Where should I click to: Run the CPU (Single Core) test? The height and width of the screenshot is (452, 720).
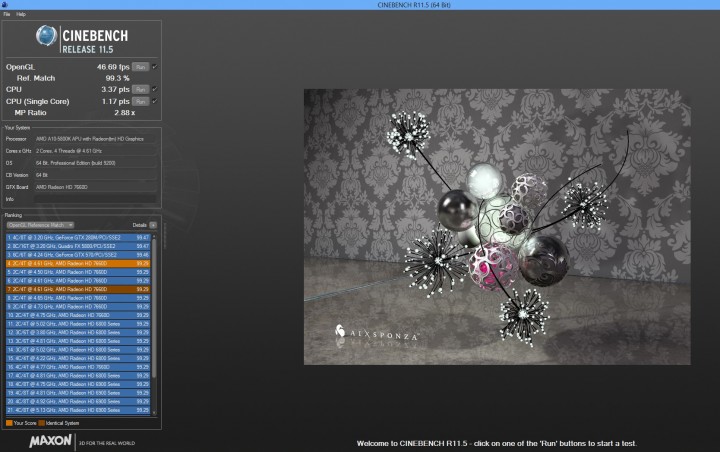point(141,99)
